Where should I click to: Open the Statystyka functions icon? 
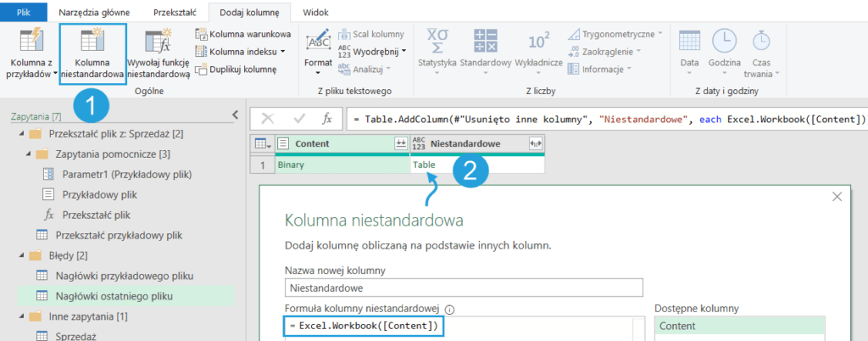tap(437, 41)
